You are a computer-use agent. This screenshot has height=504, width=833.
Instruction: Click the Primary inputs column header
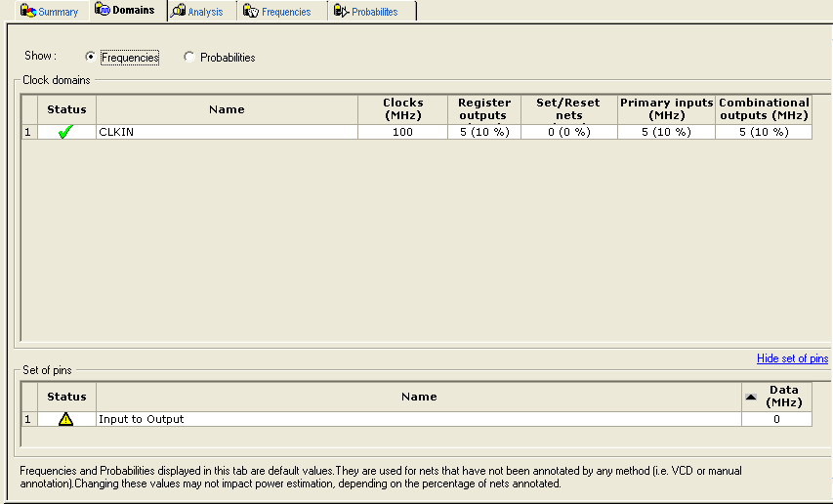click(x=666, y=108)
